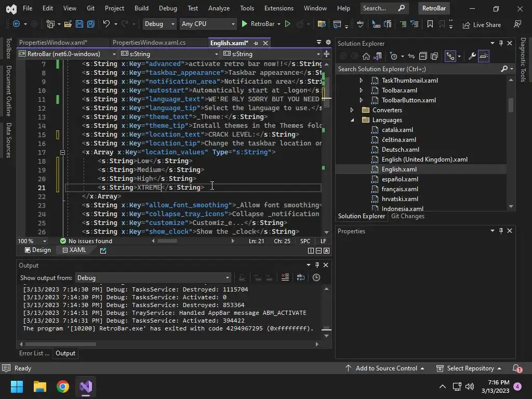Start debugging with green RetroBar play button
This screenshot has height=399, width=532.
tap(245, 24)
